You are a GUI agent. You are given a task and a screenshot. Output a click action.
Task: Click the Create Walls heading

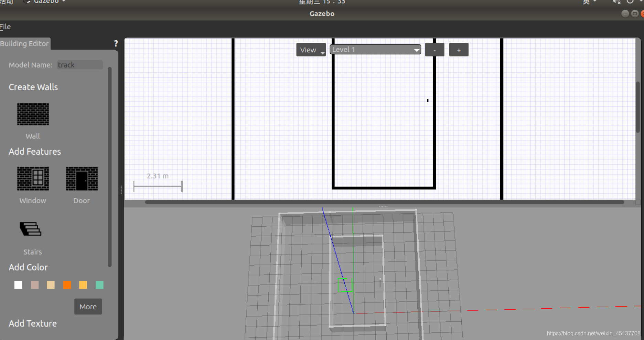pyautogui.click(x=33, y=87)
